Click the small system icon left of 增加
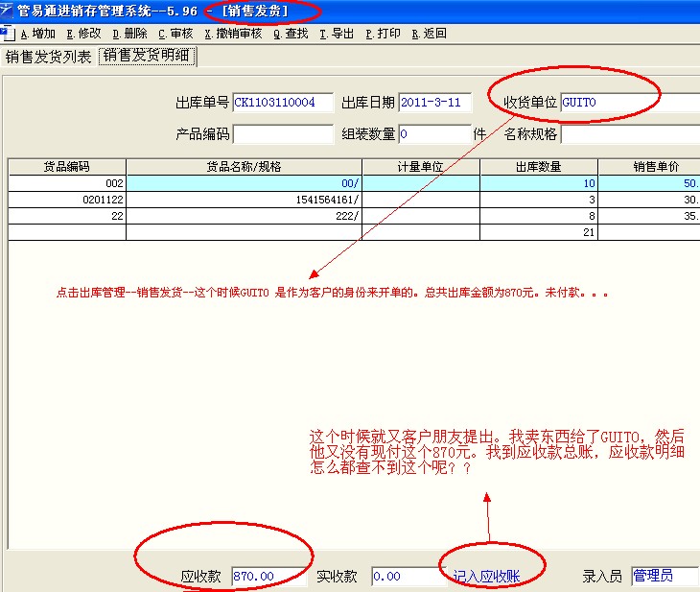Image resolution: width=700 pixels, height=592 pixels. 7,34
